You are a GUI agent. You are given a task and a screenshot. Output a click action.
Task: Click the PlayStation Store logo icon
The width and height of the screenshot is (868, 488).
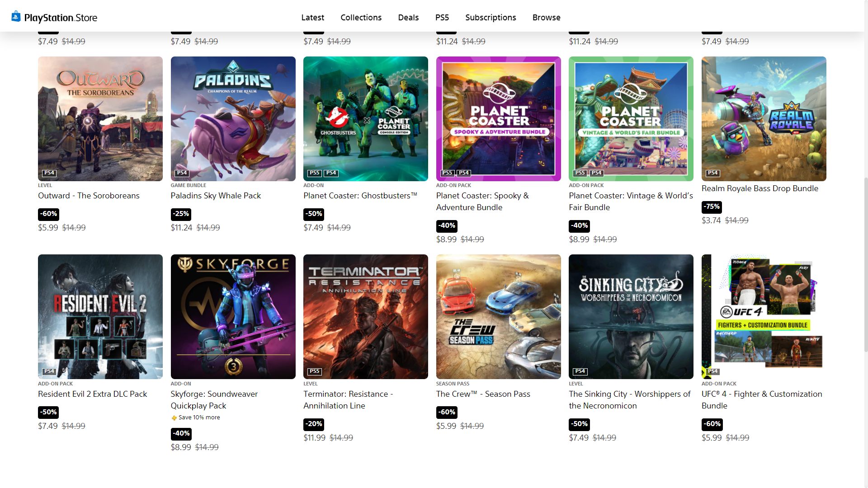click(16, 17)
